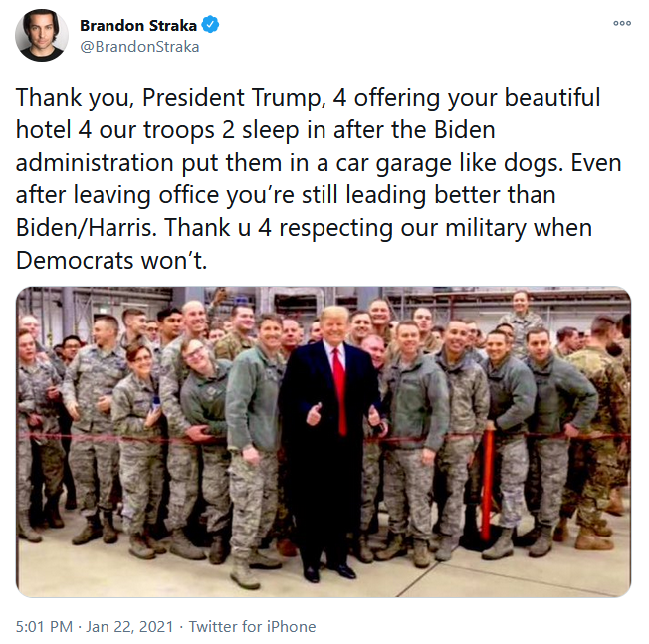Open Brandon Straka's profile avatar
The width and height of the screenshot is (649, 644).
point(42,35)
